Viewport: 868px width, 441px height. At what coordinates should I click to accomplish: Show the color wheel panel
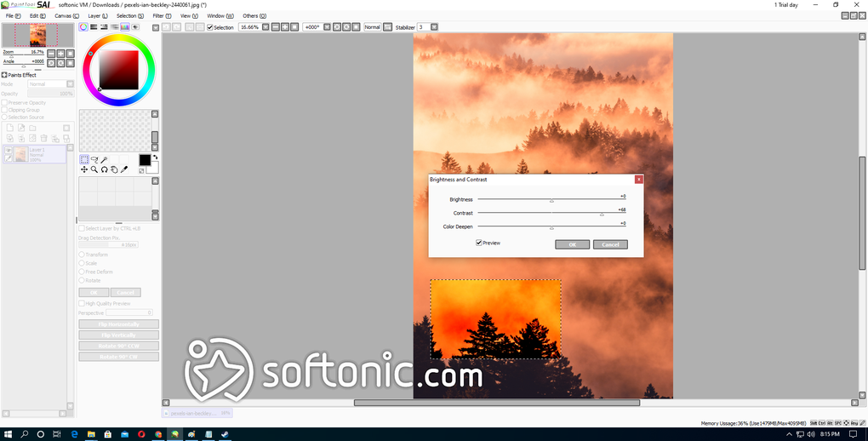click(x=83, y=26)
